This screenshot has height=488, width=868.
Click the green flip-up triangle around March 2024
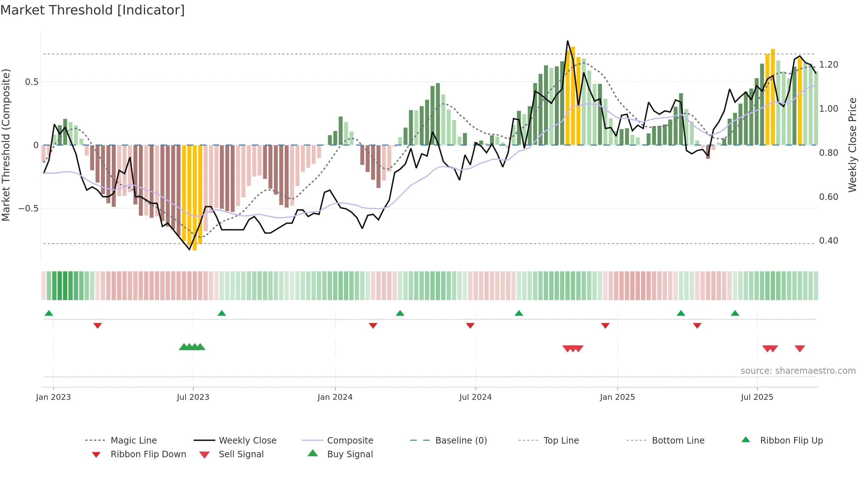pos(400,313)
